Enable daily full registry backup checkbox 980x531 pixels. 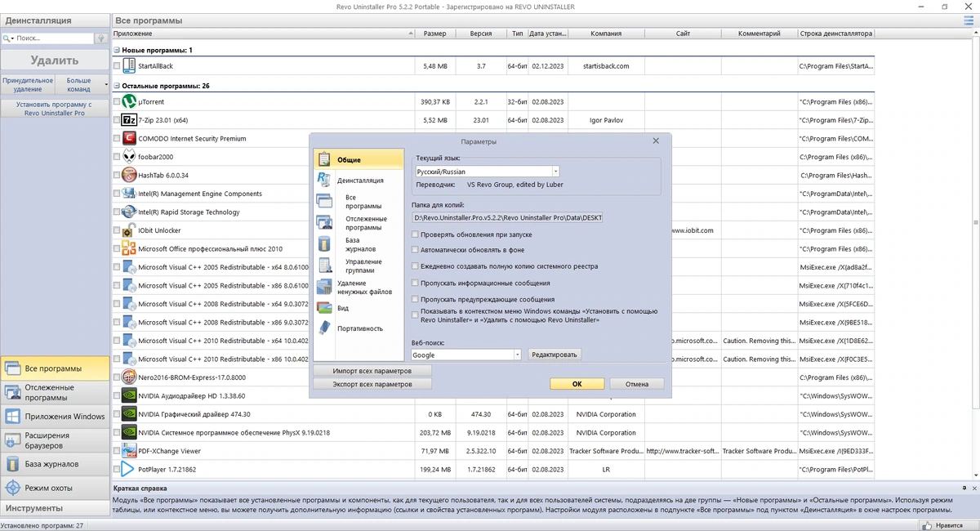pyautogui.click(x=415, y=266)
